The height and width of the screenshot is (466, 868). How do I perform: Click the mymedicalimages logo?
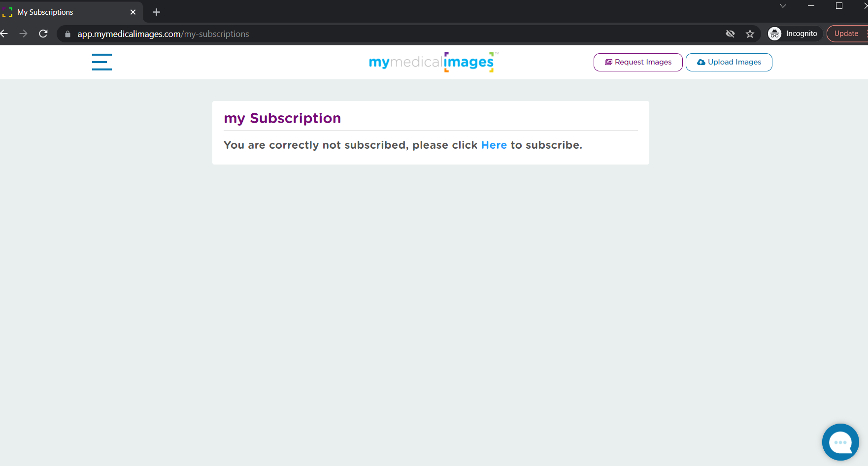coord(434,62)
